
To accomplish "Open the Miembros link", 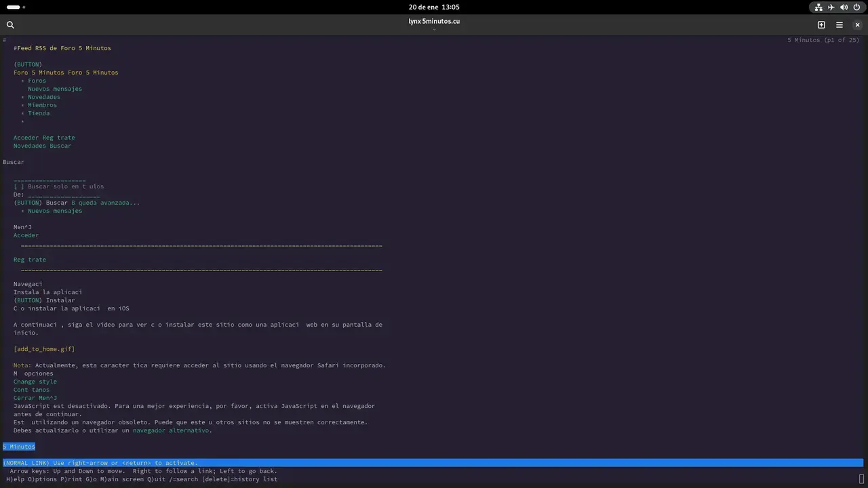I will (42, 105).
